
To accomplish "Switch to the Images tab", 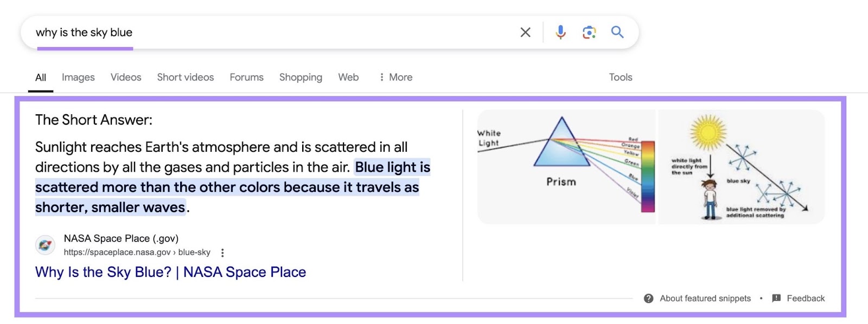I will tap(78, 77).
